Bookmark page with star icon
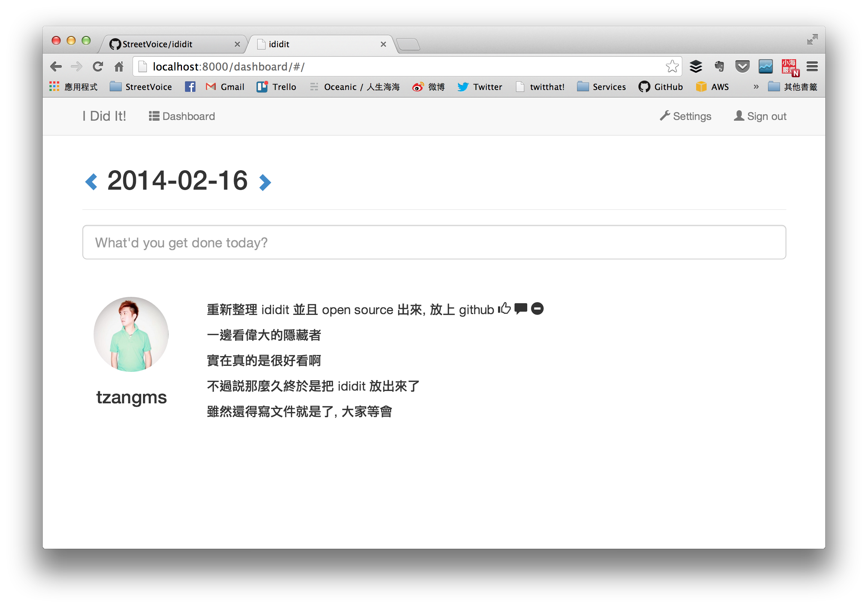The image size is (868, 608). [x=672, y=67]
